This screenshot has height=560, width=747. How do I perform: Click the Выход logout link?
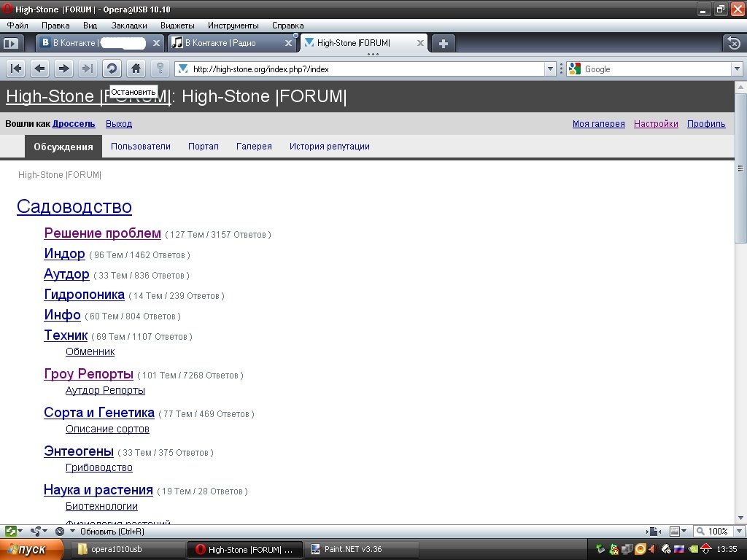[119, 124]
